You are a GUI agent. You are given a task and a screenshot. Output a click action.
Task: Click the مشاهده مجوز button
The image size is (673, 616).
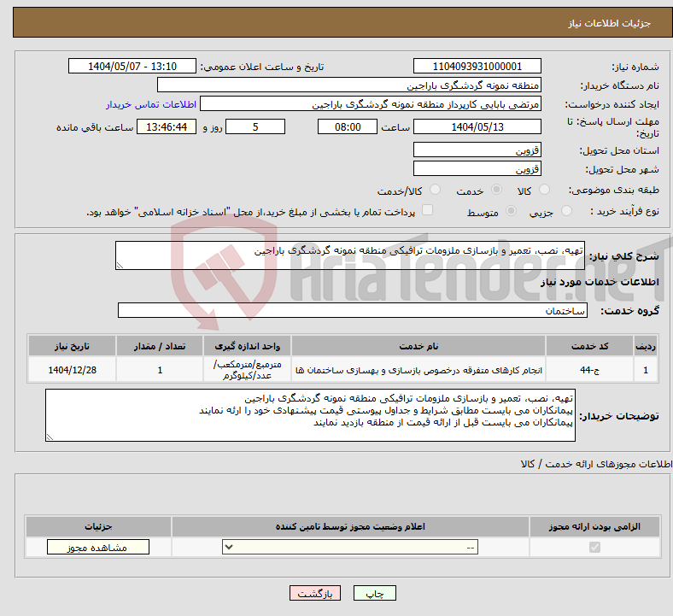click(98, 548)
